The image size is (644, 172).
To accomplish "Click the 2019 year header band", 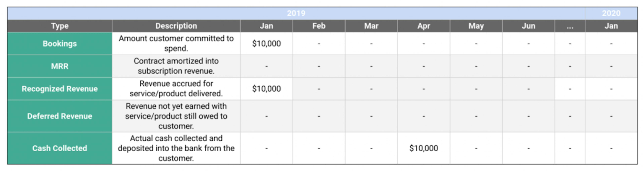I will 296,14.
